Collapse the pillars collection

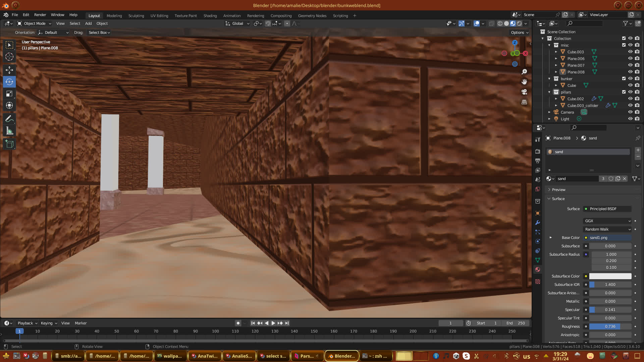click(549, 92)
